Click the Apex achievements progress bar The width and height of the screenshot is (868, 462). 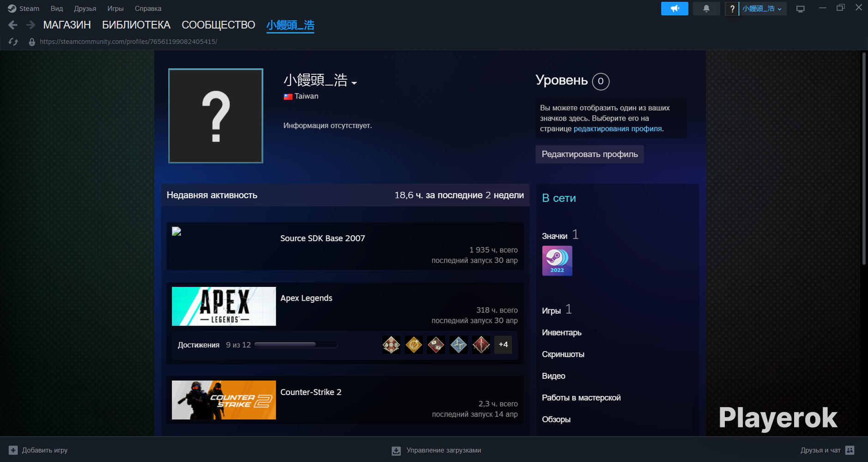295,345
